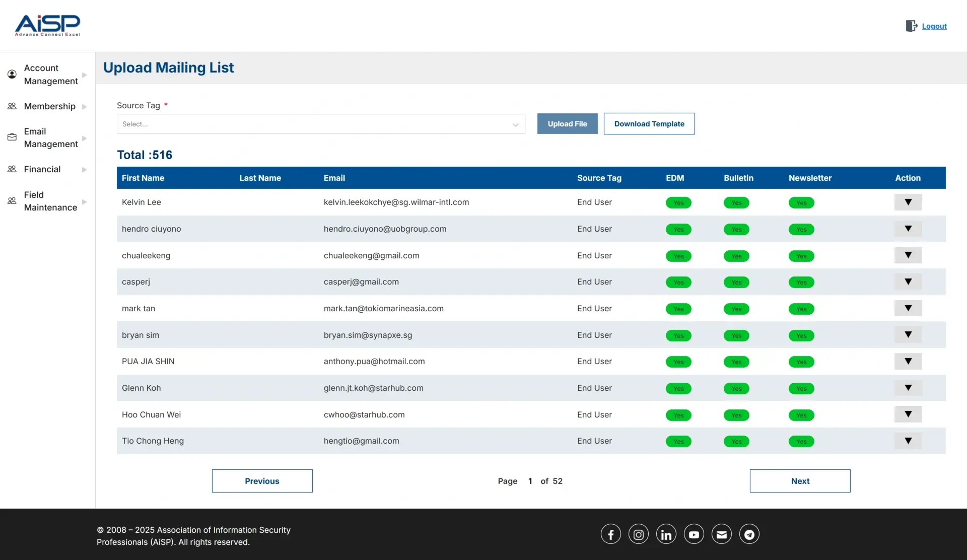Go to Next page of mailing list

[799, 481]
